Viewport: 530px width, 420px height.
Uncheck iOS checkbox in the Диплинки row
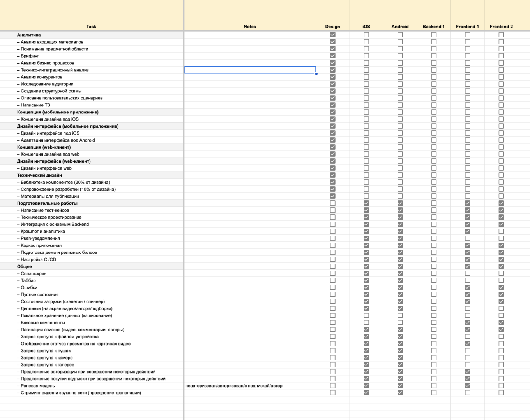coord(366,308)
